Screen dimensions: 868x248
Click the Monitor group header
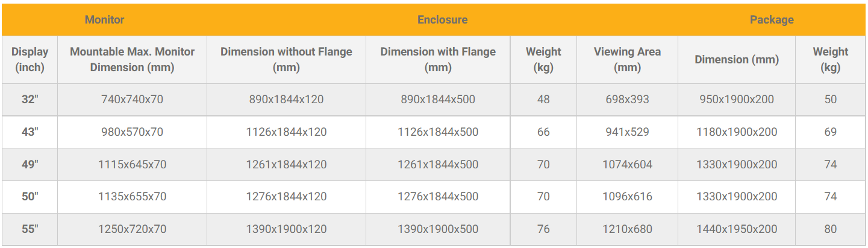(x=104, y=20)
